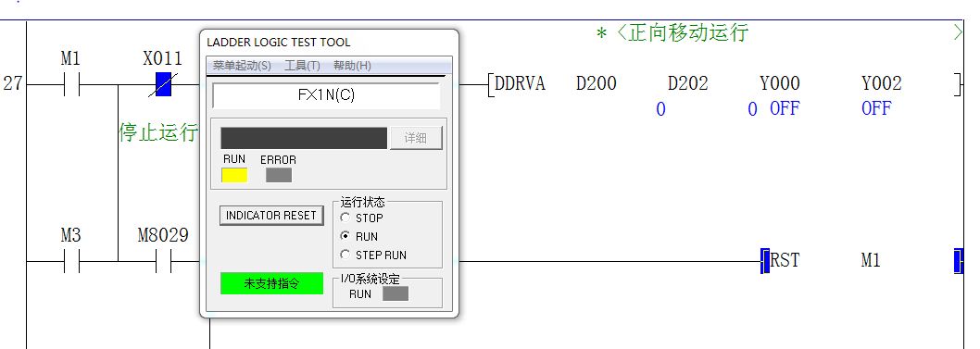Click the gray ERROR indicator lamp
980x349 pixels.
[279, 176]
